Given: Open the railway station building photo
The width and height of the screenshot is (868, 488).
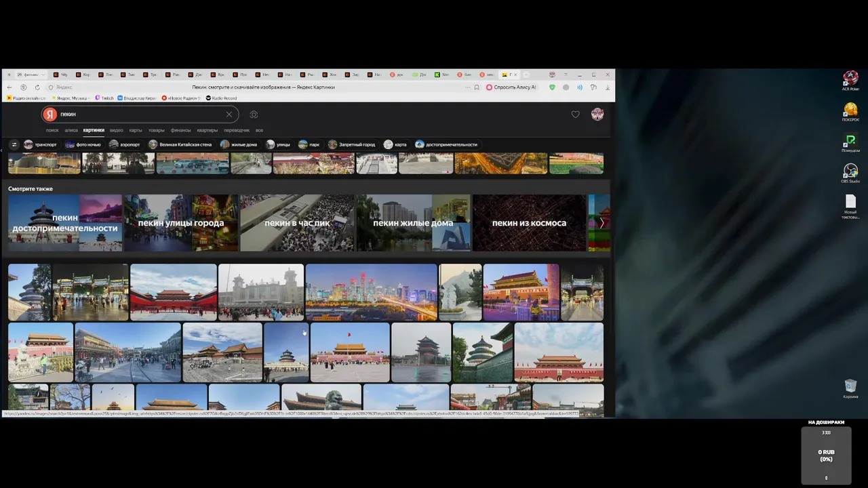Looking at the screenshot, I should (x=261, y=292).
